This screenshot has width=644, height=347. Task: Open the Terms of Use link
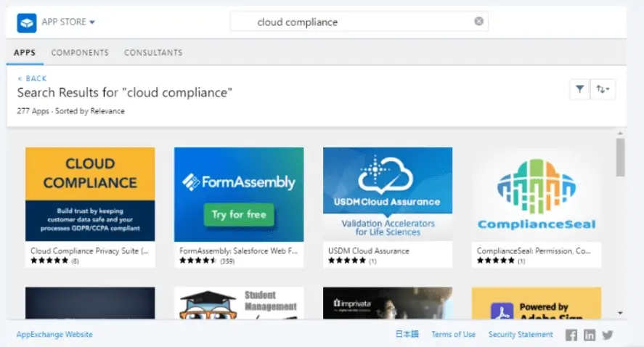coord(454,334)
